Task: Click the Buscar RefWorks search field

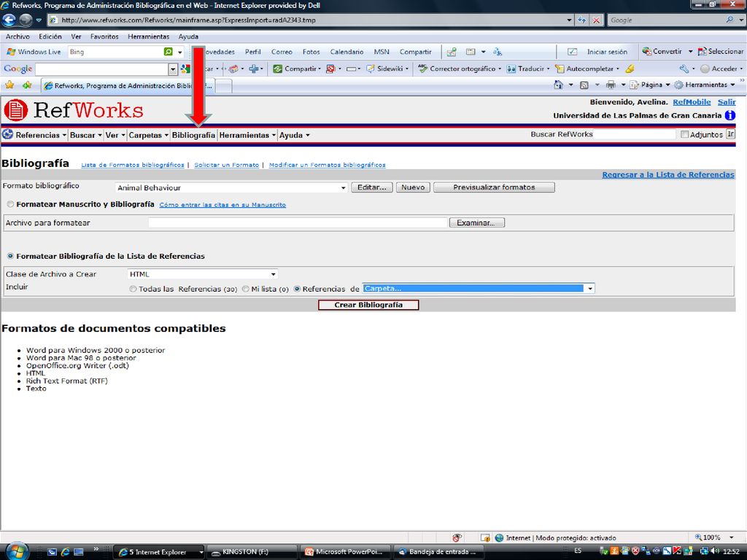Action: pyautogui.click(x=635, y=134)
